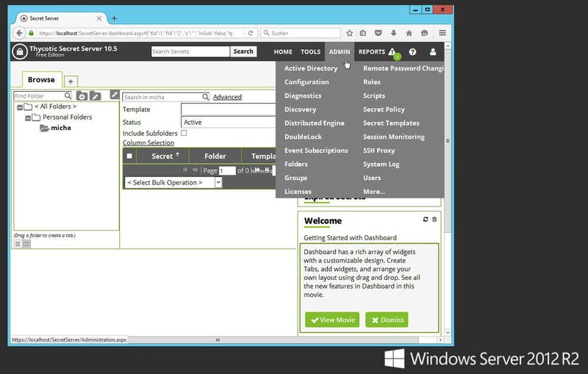
Task: Choose Discovery from the Admin menu
Action: pos(300,109)
